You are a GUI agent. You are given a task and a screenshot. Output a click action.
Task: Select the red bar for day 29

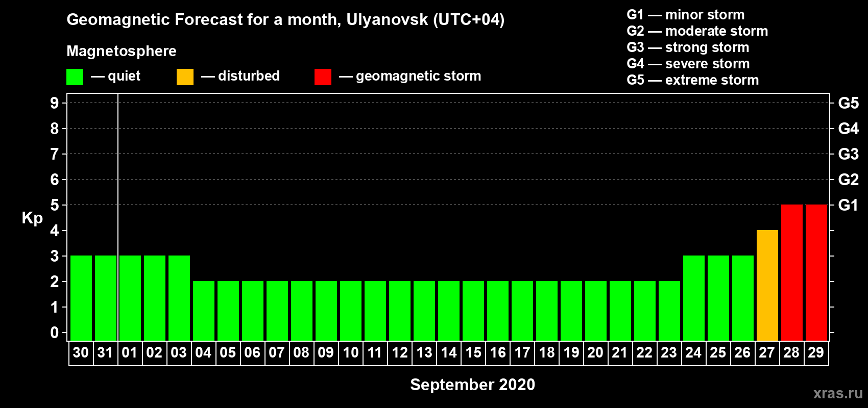coord(816,272)
